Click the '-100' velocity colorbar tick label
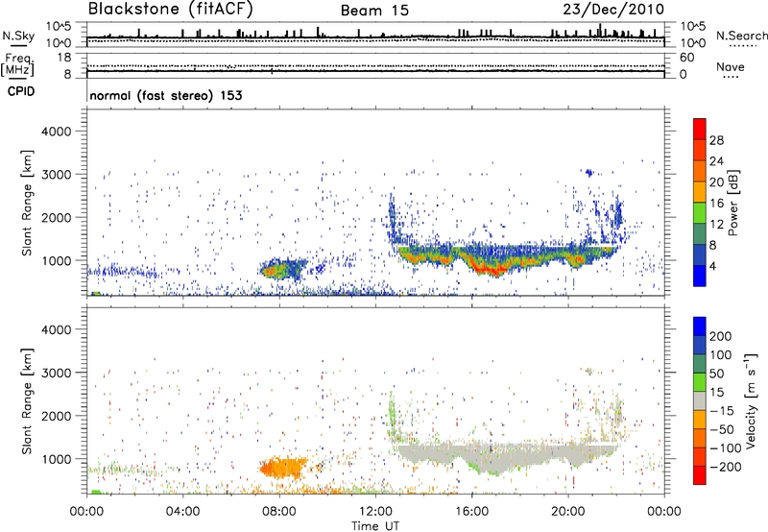Viewport: 768px width, 532px height. point(725,448)
